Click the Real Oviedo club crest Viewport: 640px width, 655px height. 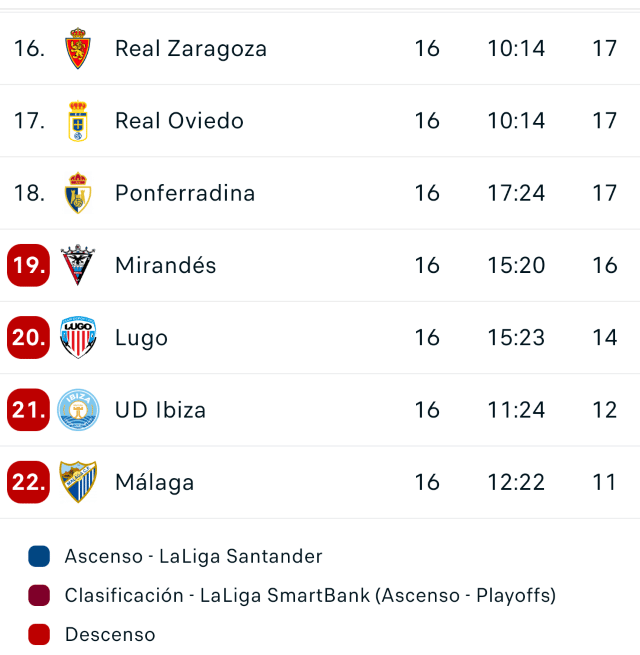coord(78,121)
